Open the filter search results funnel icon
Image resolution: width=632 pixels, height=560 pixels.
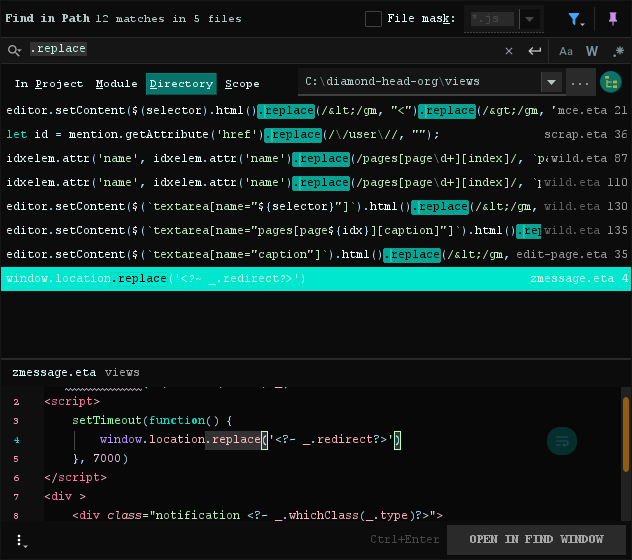pyautogui.click(x=575, y=19)
